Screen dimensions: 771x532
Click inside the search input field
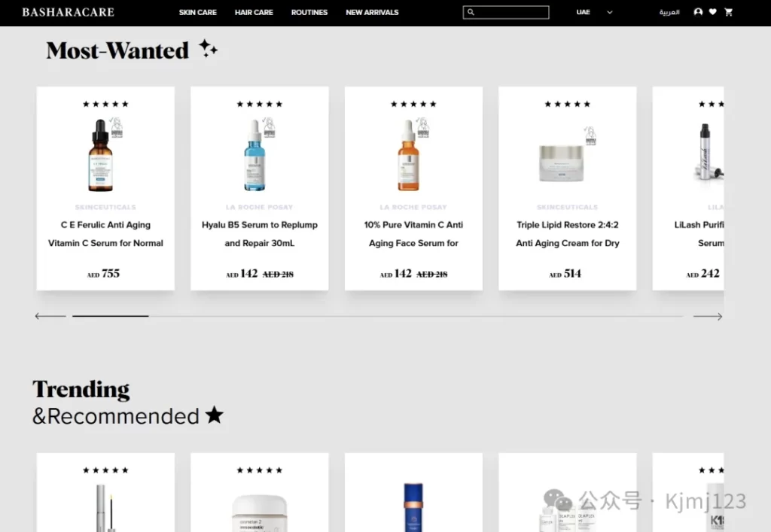506,12
